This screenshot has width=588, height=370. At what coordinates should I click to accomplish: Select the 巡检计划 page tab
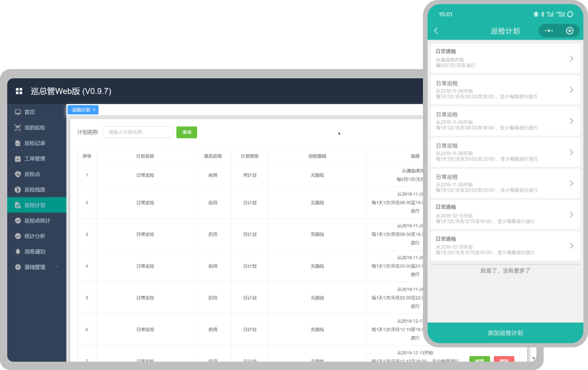click(80, 110)
